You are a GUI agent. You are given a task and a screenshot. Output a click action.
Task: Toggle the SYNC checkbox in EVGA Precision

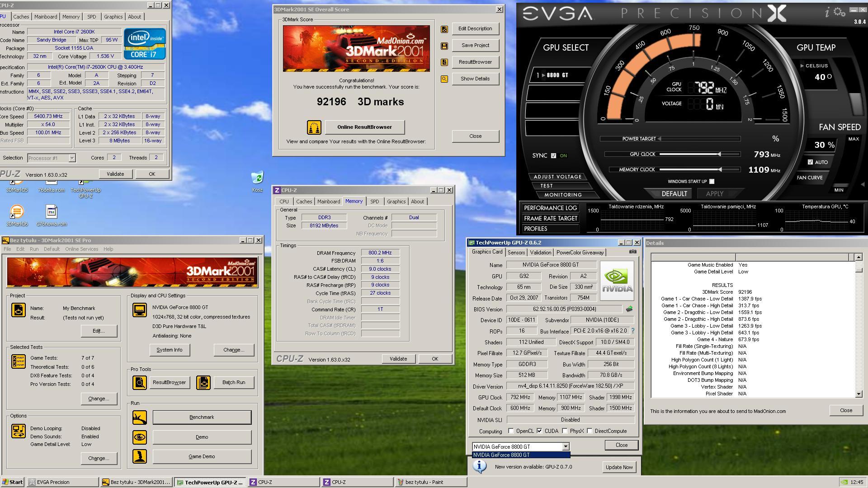553,155
